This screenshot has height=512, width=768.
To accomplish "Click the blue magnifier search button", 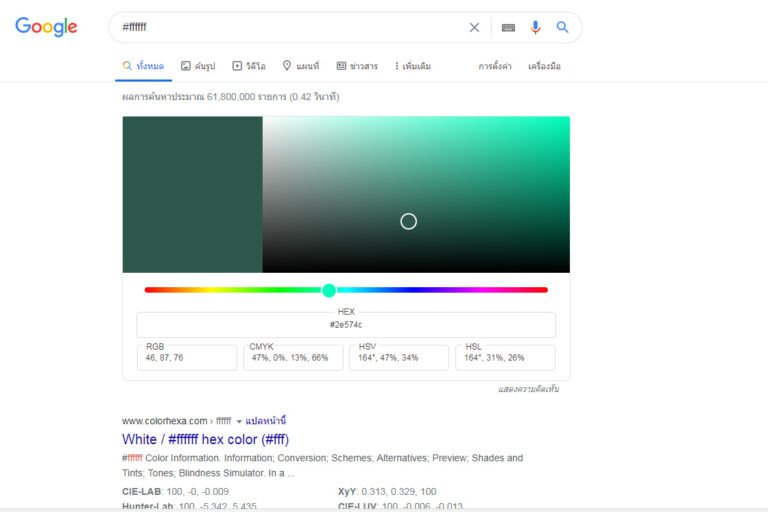I will 562,28.
